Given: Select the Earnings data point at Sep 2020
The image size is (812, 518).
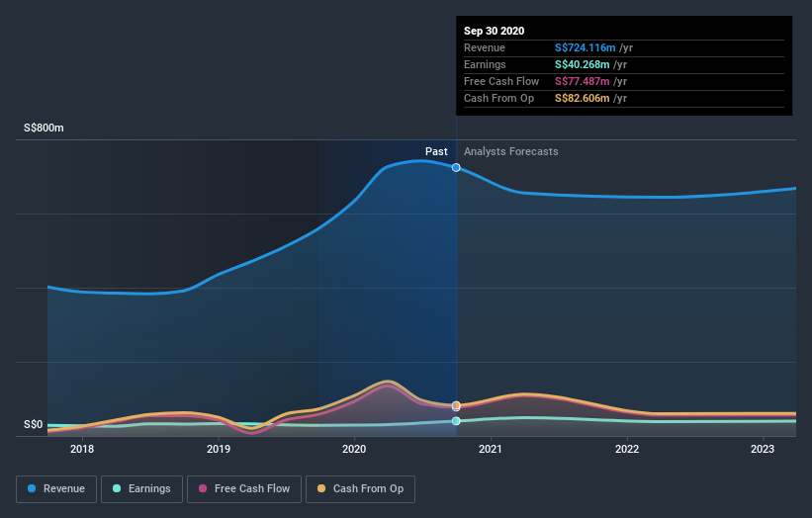Looking at the screenshot, I should (x=456, y=421).
